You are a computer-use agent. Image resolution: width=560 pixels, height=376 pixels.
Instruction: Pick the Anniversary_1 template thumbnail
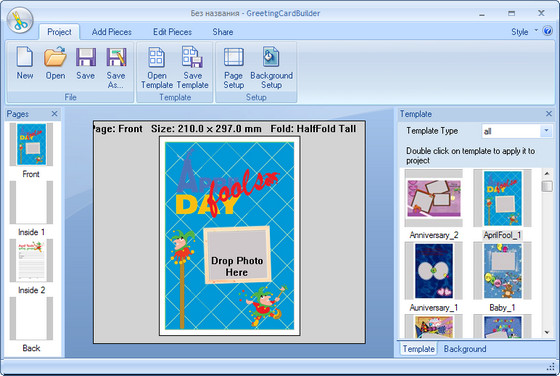(x=434, y=271)
